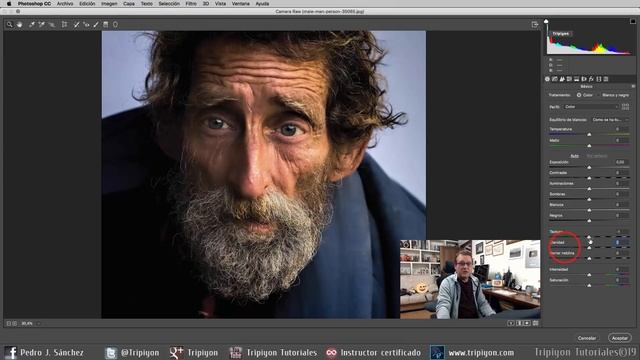Select the White Balance eyedropper tool
The width and height of the screenshot is (640, 360).
click(x=32, y=24)
